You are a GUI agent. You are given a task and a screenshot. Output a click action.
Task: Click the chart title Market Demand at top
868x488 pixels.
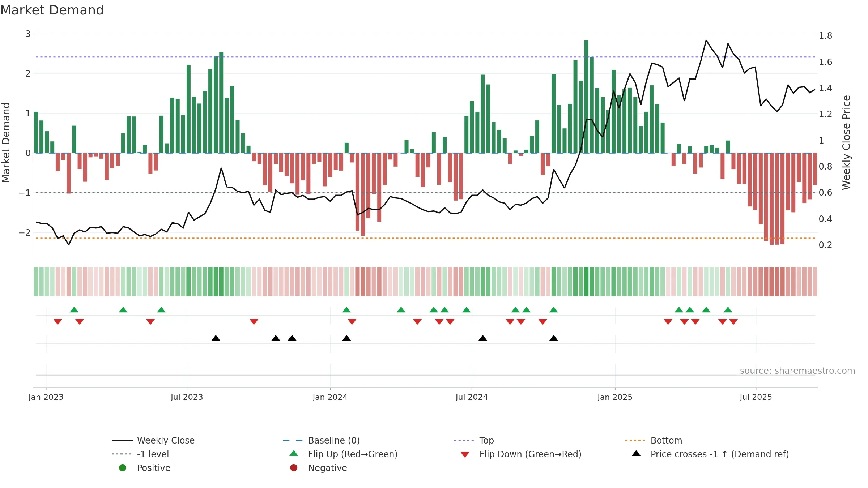52,10
